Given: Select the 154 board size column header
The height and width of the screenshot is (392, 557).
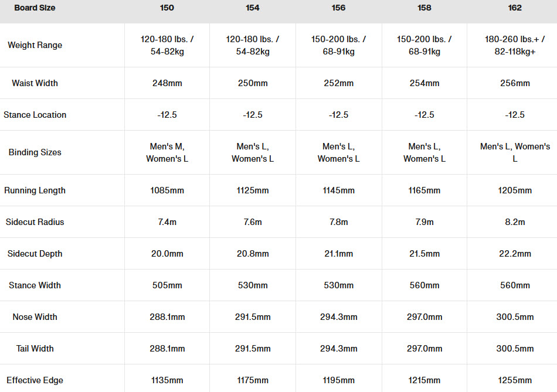Looking at the screenshot, I should 253,8.
